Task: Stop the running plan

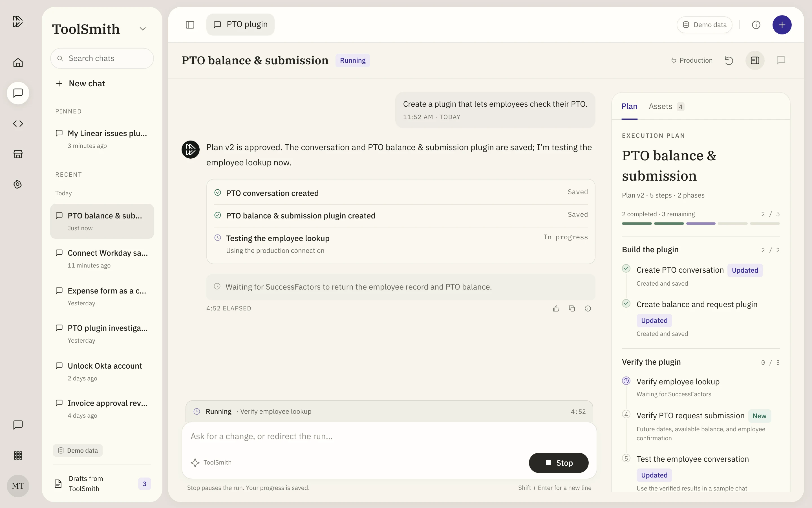Action: click(558, 463)
